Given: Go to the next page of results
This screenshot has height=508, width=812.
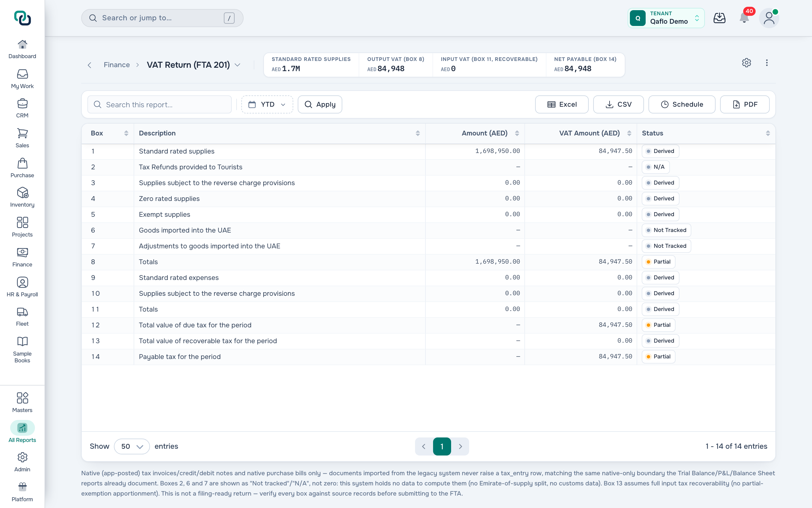Looking at the screenshot, I should tap(460, 446).
